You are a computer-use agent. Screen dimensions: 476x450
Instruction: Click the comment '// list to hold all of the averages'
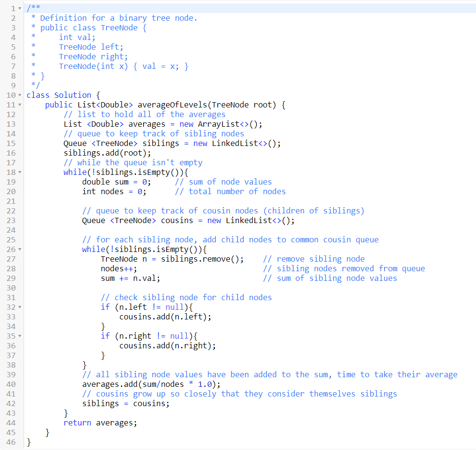click(x=145, y=114)
